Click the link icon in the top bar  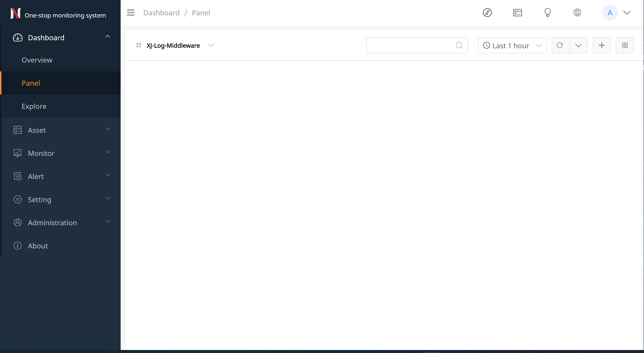click(487, 12)
